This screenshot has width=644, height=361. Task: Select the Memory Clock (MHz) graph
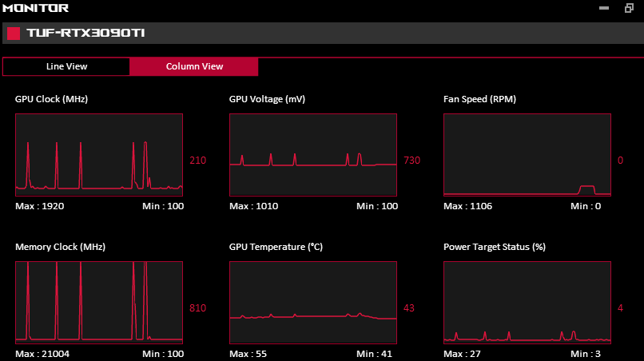tap(99, 302)
